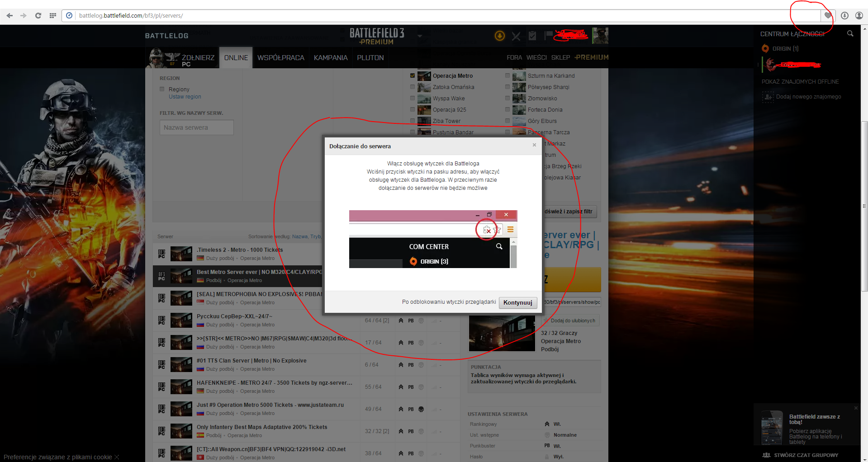Open the crossed-swords battle icon in header
868x462 pixels.
[x=516, y=36]
